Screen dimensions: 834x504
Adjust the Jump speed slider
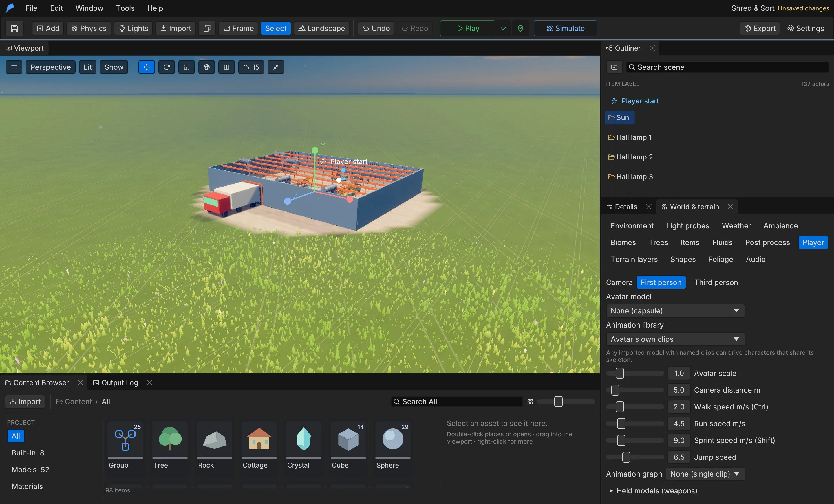(635, 457)
